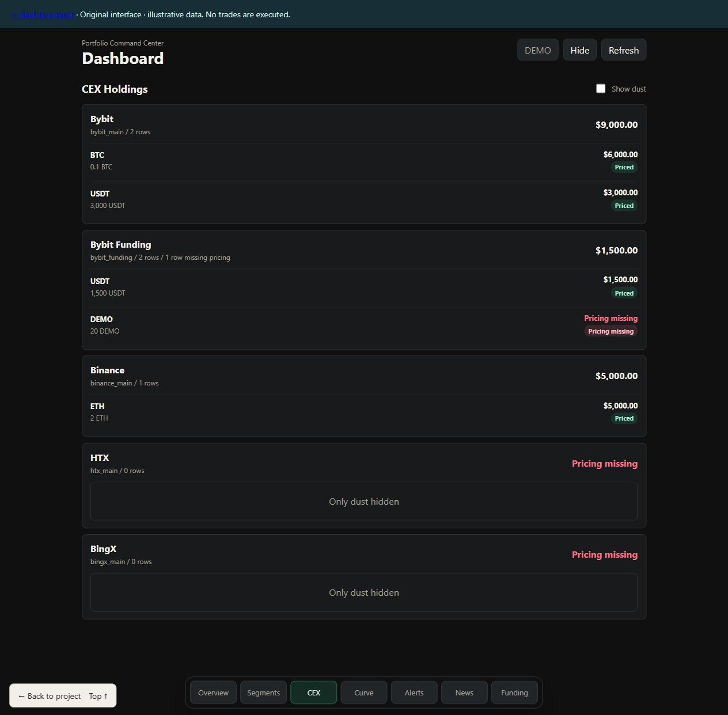The width and height of the screenshot is (728, 715).
Task: Click the HTX account heading
Action: point(100,457)
